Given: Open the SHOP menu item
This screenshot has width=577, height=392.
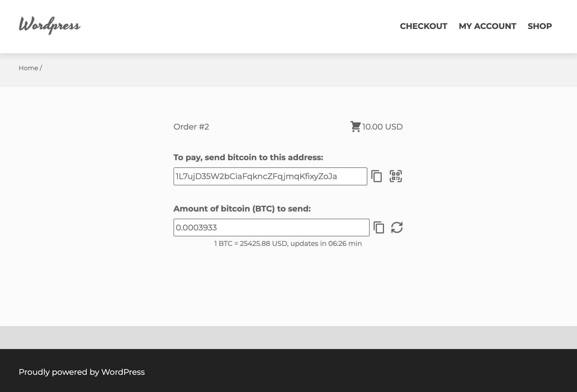Looking at the screenshot, I should [539, 26].
